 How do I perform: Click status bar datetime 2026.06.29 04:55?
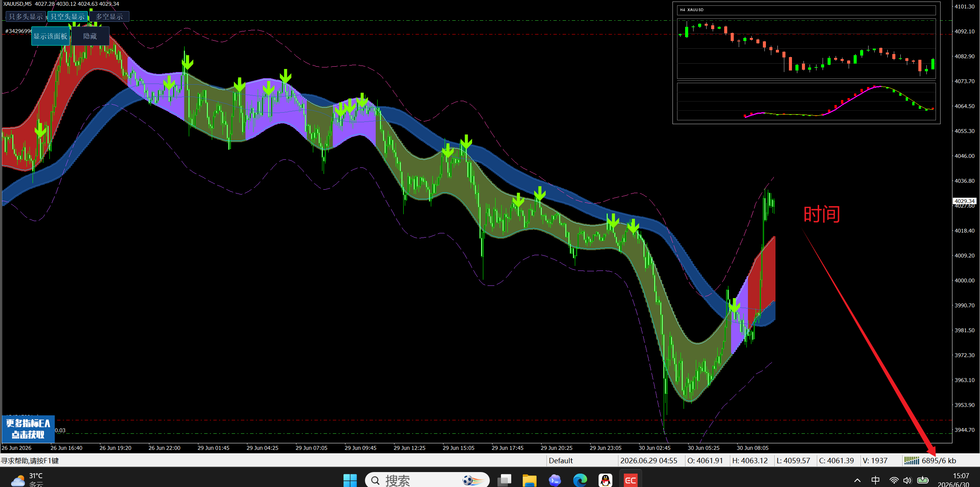(x=649, y=461)
